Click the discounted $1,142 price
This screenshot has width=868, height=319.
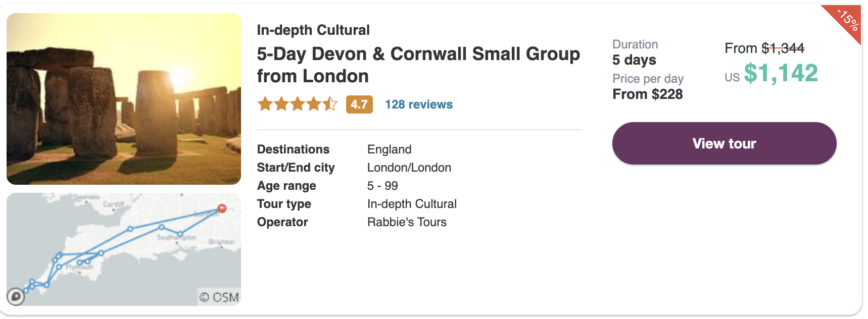(781, 73)
